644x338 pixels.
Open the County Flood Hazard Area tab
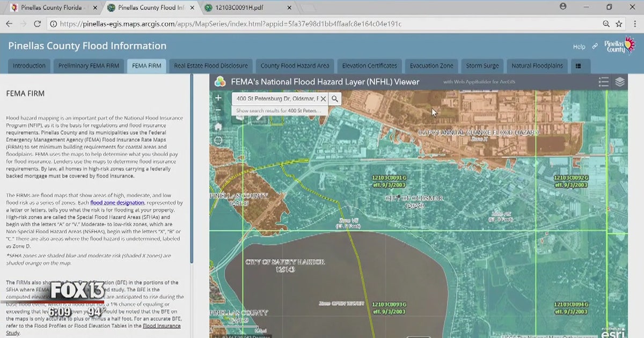click(x=295, y=66)
